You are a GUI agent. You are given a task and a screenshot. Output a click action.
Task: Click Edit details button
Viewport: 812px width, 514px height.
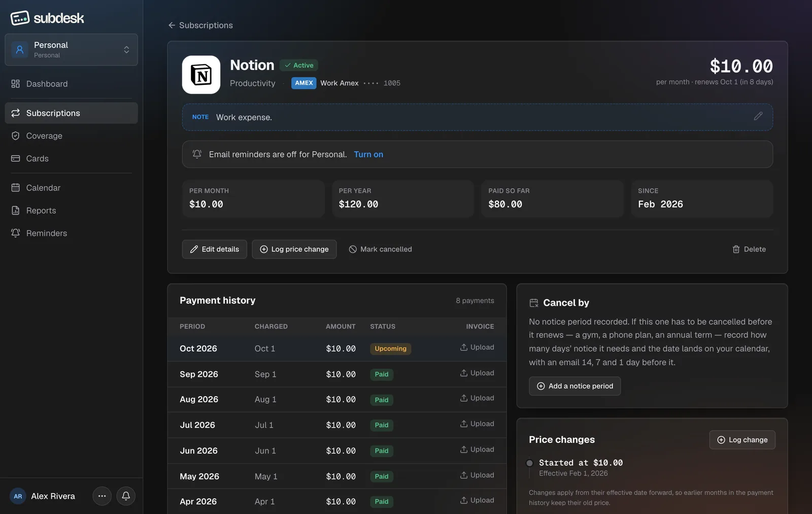tap(214, 249)
